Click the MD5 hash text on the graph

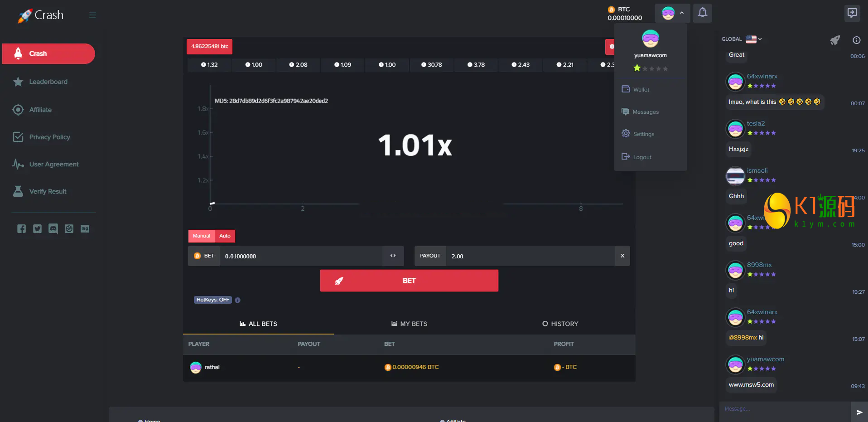pos(271,101)
